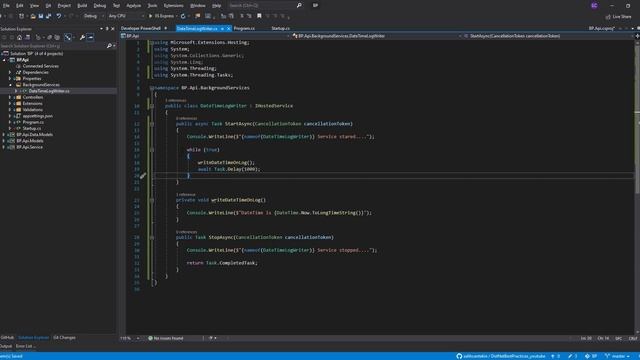640x360 pixels.
Task: Click Show All Files icon in Solution Explorer
Action: pos(57,37)
